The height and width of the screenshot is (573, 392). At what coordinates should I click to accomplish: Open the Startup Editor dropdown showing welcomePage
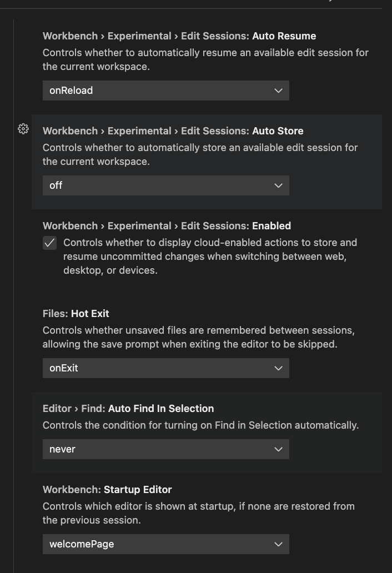165,544
